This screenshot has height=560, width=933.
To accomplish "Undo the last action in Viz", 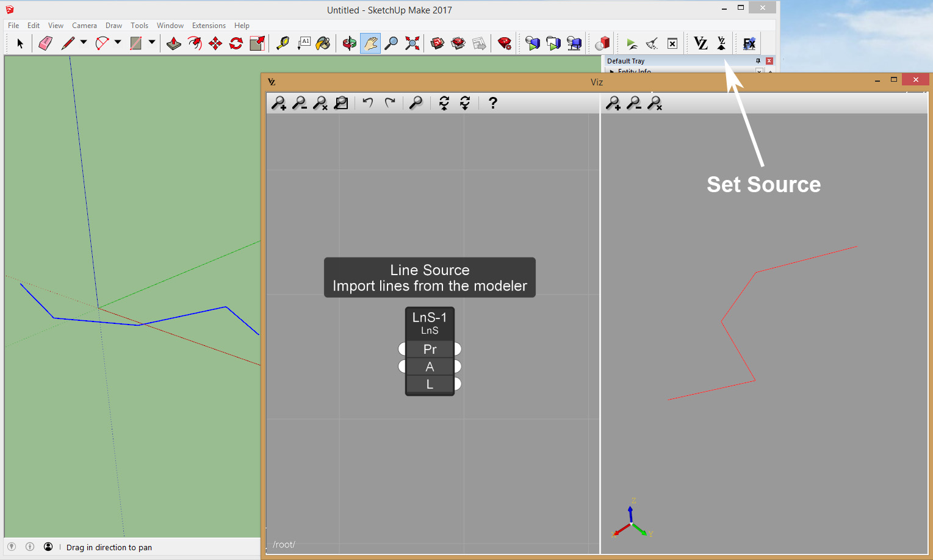I will (x=367, y=102).
